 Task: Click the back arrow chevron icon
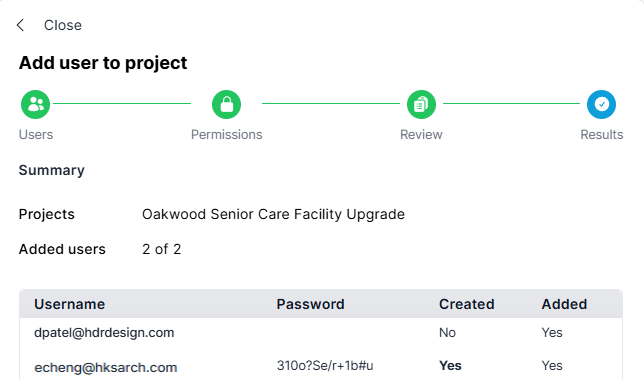pyautogui.click(x=21, y=25)
